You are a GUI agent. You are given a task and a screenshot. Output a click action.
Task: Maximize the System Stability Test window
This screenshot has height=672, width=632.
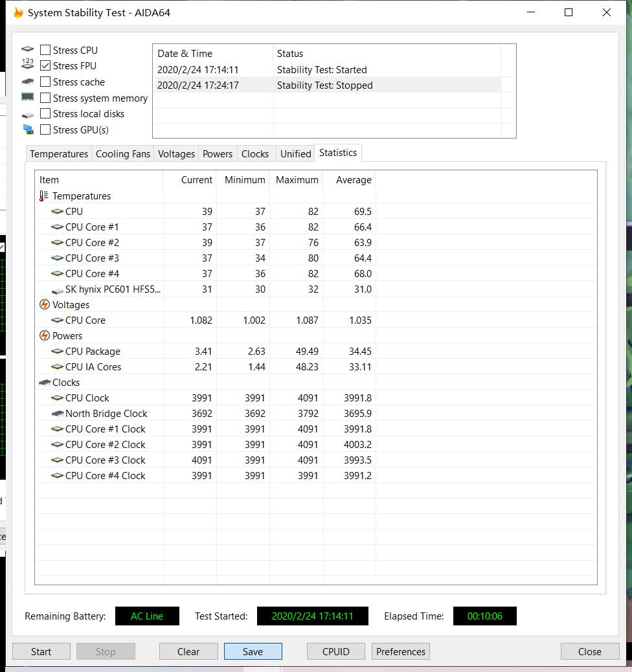[x=569, y=12]
